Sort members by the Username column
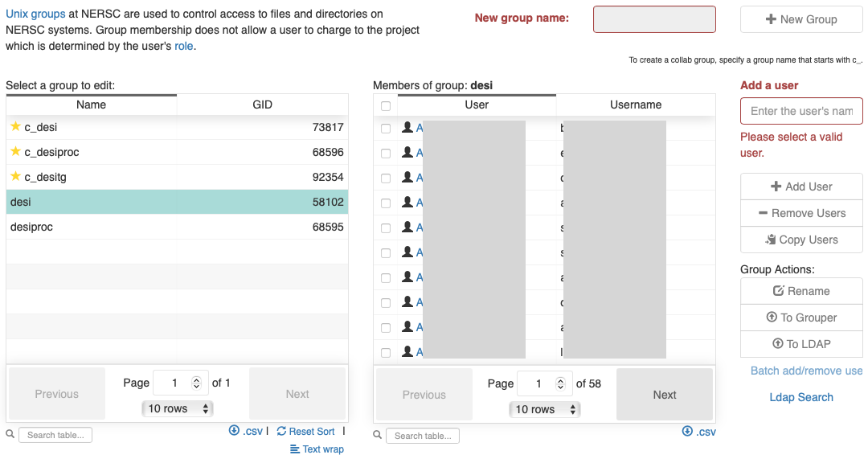Viewport: 868px width, 455px height. click(x=635, y=105)
